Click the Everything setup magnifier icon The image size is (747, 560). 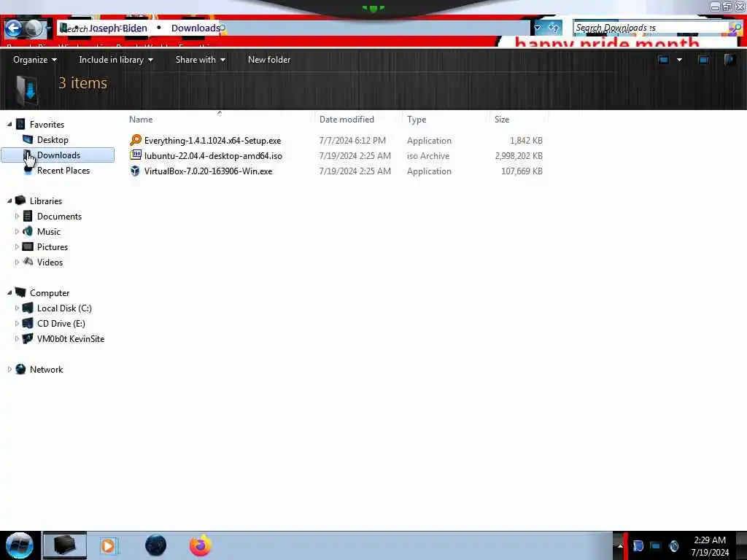click(x=135, y=140)
